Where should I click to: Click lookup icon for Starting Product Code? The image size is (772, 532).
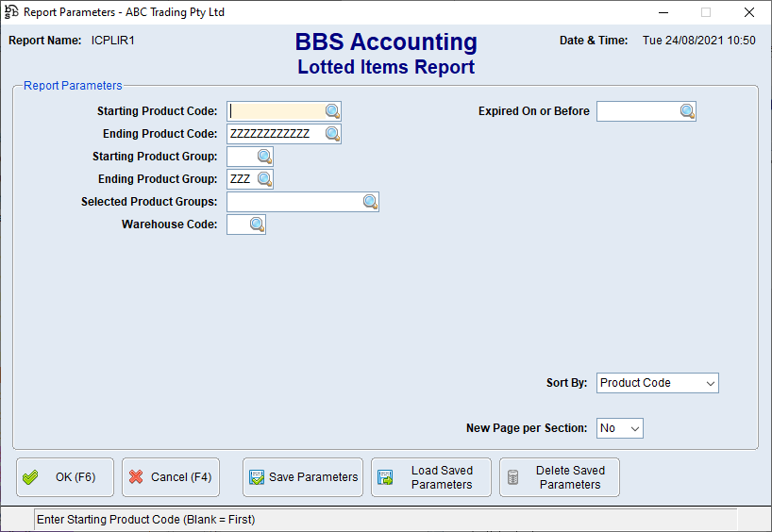pos(332,111)
